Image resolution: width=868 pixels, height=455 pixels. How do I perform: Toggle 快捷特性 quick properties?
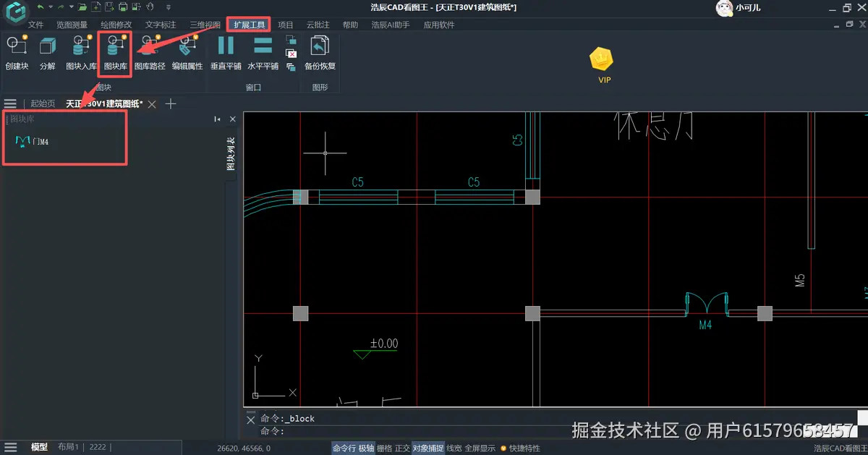coord(524,448)
